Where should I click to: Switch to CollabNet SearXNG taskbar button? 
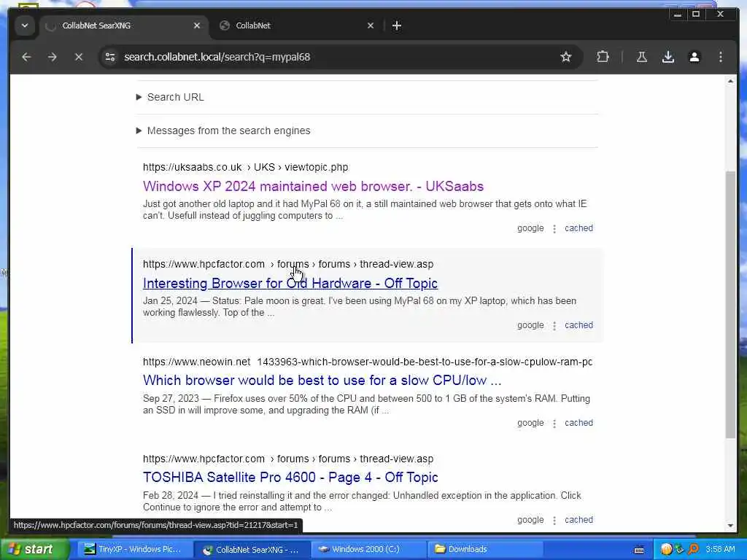click(x=252, y=550)
